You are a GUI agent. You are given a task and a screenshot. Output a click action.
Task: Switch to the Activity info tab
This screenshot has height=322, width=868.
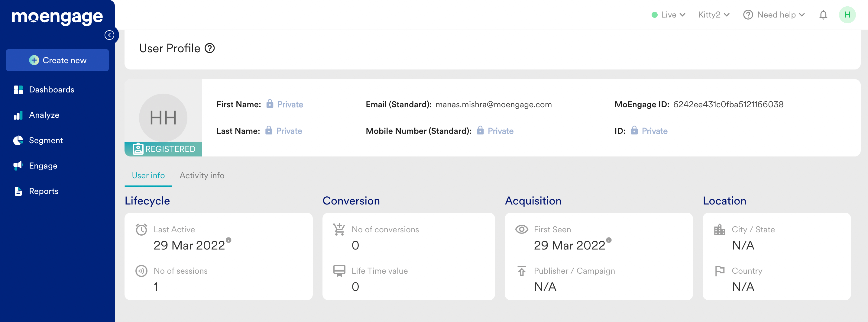pos(202,175)
